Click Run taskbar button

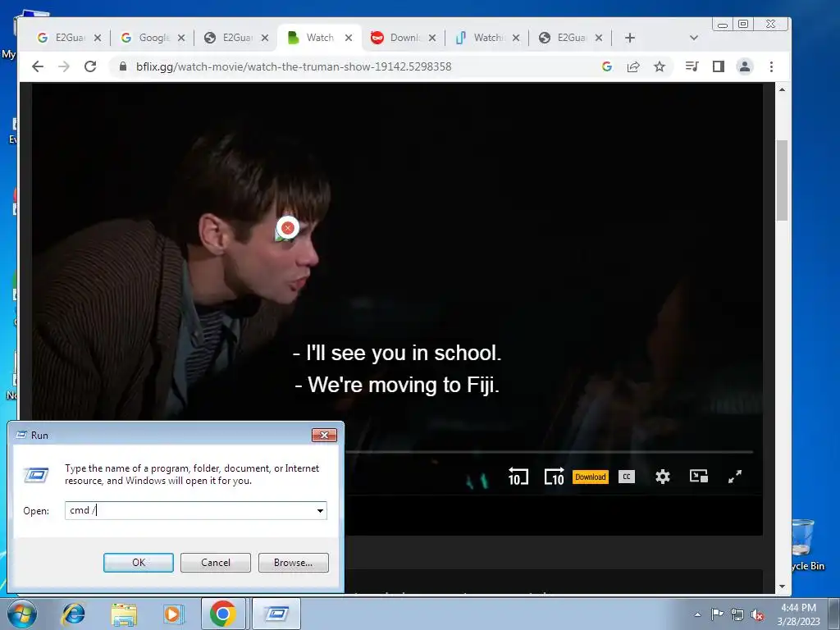tap(276, 614)
